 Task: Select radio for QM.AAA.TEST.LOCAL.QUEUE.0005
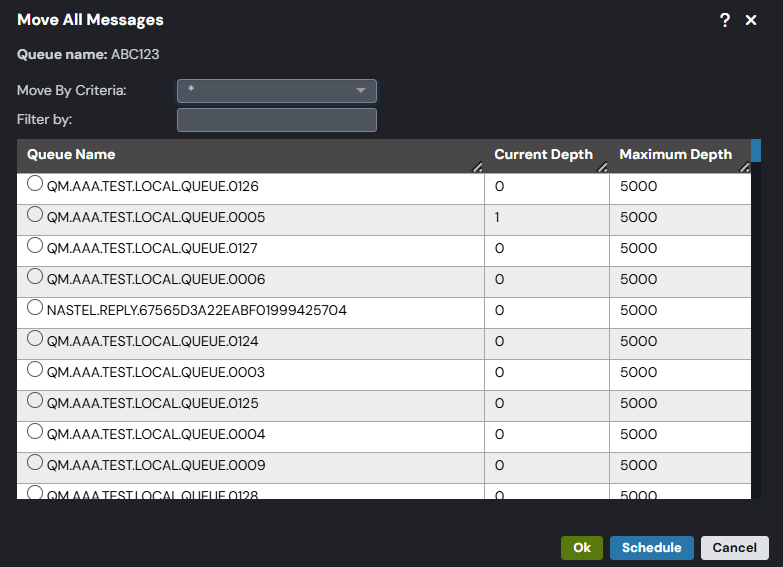tap(35, 214)
